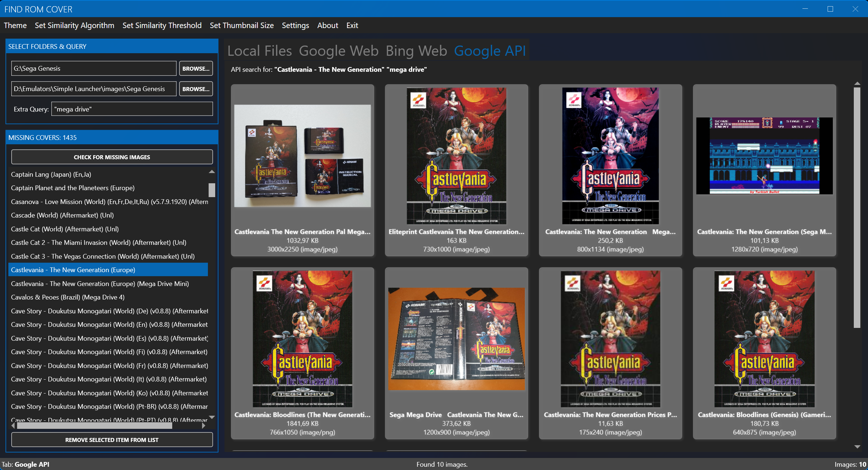Minimize the Find ROM Cover window

click(x=805, y=9)
